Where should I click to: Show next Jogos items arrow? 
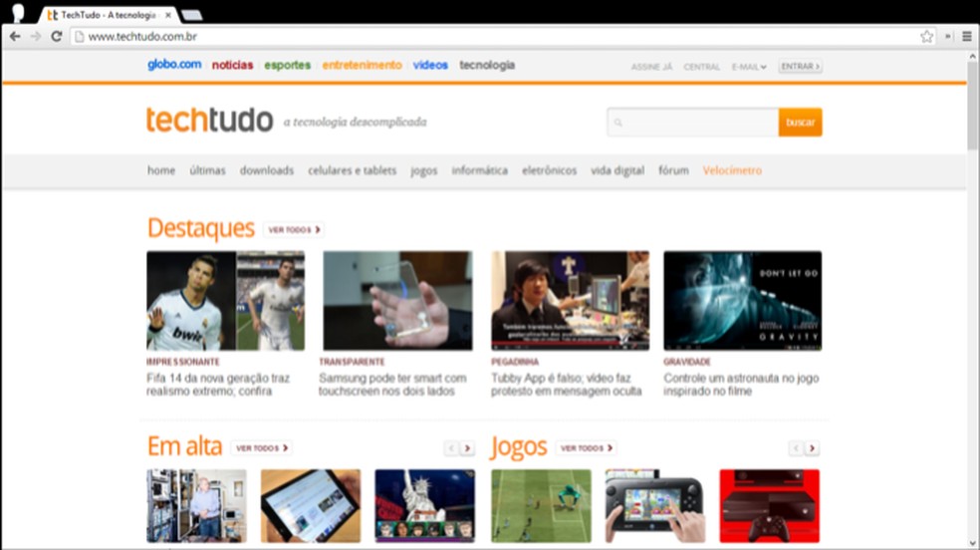tap(812, 448)
